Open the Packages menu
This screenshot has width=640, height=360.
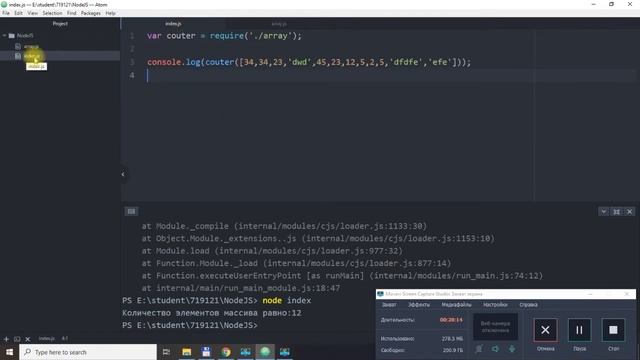[x=91, y=13]
